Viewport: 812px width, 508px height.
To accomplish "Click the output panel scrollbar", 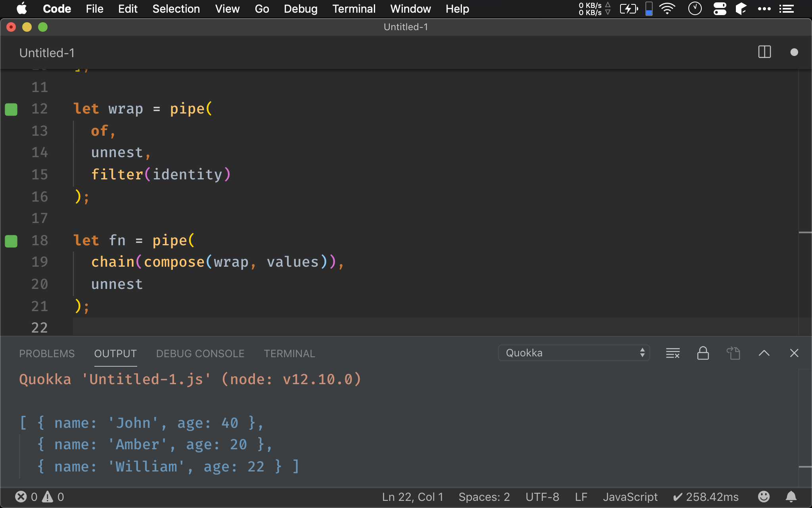I will [805, 428].
